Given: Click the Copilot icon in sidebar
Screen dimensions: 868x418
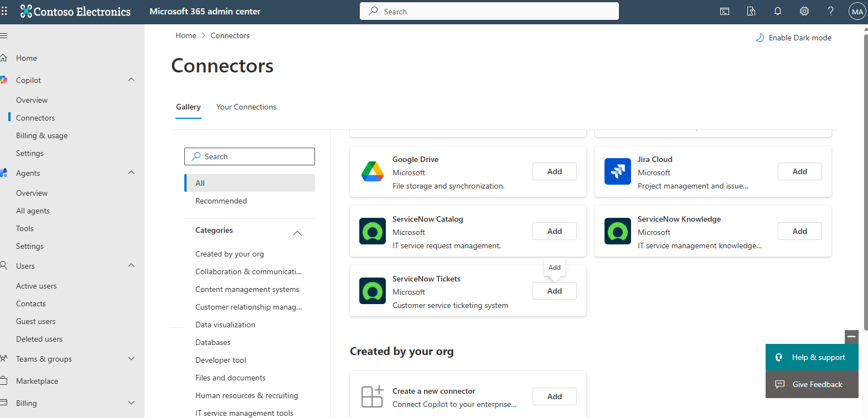Looking at the screenshot, I should pos(4,80).
